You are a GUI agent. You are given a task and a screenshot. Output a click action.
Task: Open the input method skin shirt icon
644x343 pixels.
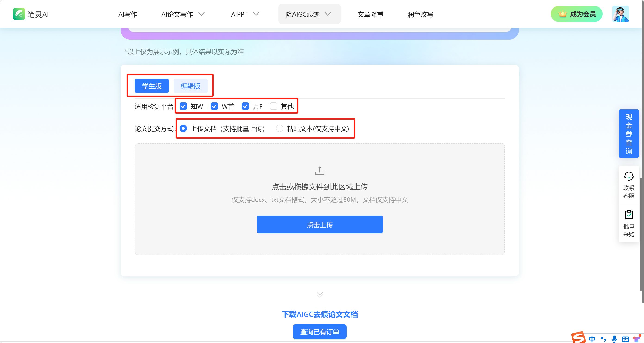point(637,339)
